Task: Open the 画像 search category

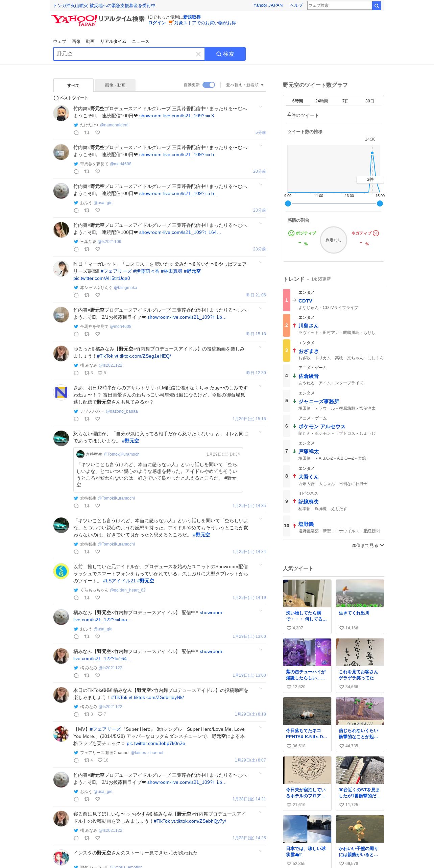Action: [x=76, y=42]
